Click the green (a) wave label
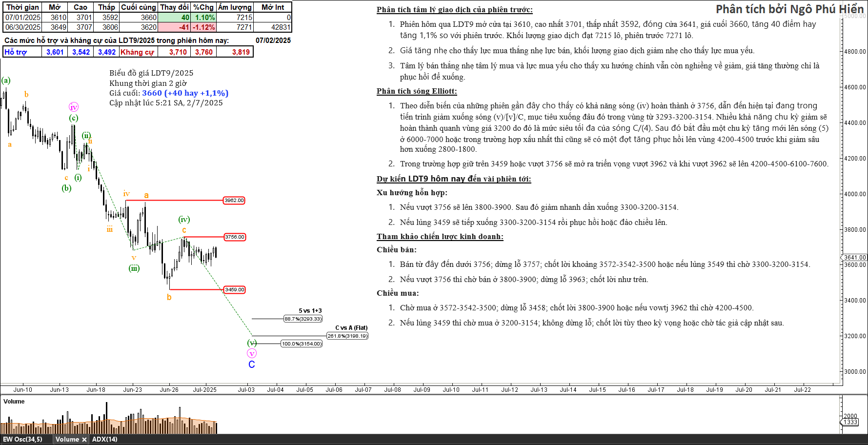This screenshot has height=445, width=868. (6, 81)
